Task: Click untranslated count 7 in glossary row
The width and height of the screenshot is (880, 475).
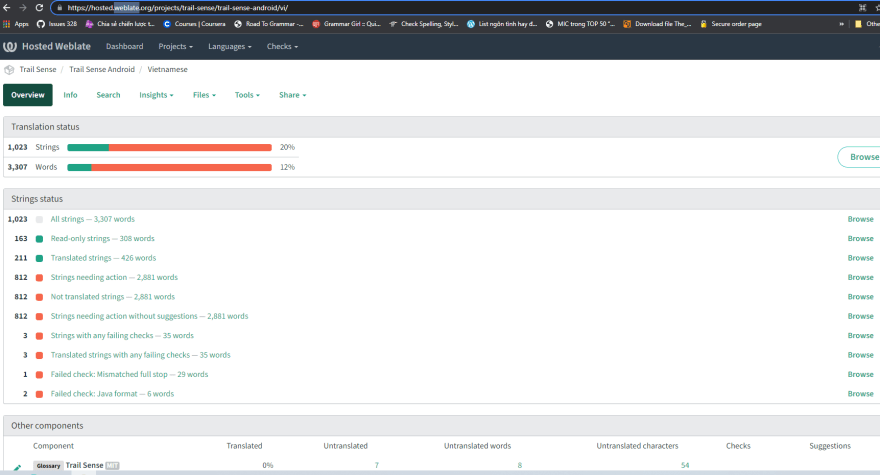Action: click(x=377, y=465)
